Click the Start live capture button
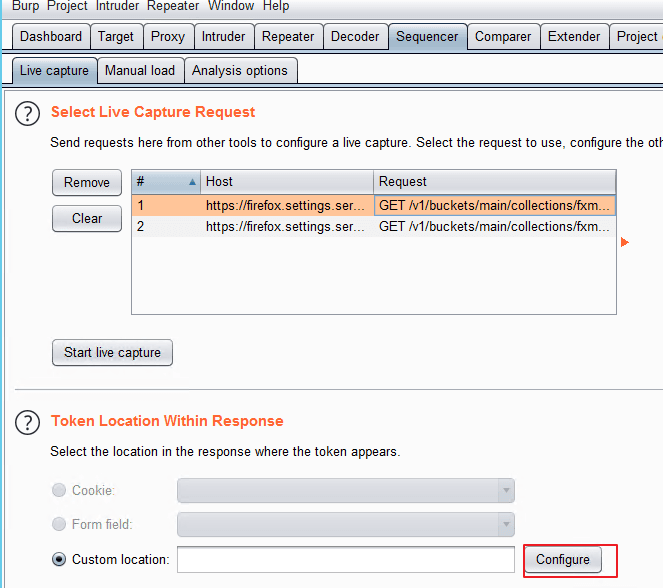This screenshot has width=663, height=588. coord(112,353)
